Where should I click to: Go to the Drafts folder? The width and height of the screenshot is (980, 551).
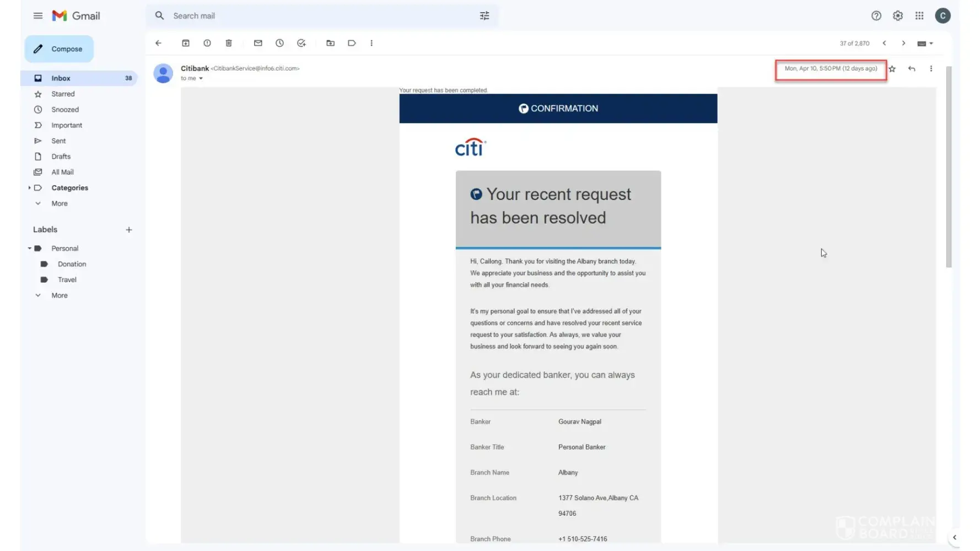click(61, 156)
